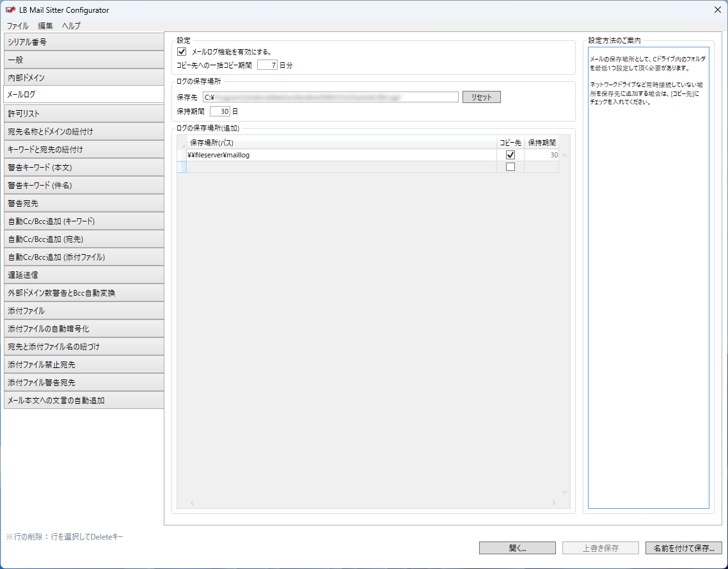Open 外部ドメイン数警告とBcc自動変換 section

click(84, 293)
